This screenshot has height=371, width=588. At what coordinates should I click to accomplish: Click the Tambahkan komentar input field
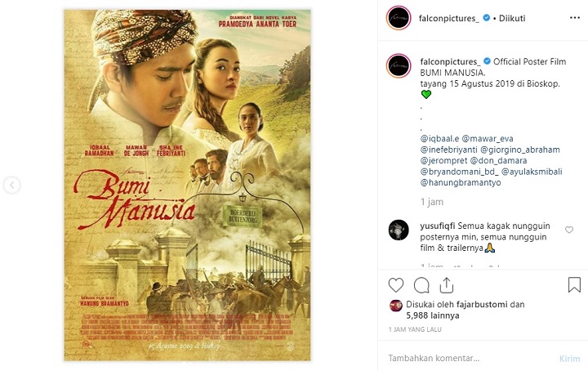470,358
